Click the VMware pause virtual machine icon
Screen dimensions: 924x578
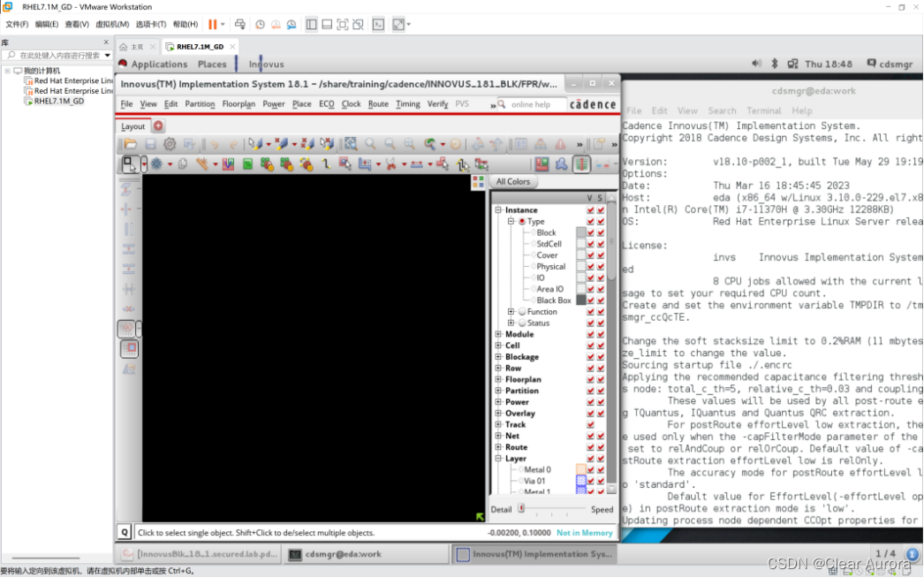[213, 24]
